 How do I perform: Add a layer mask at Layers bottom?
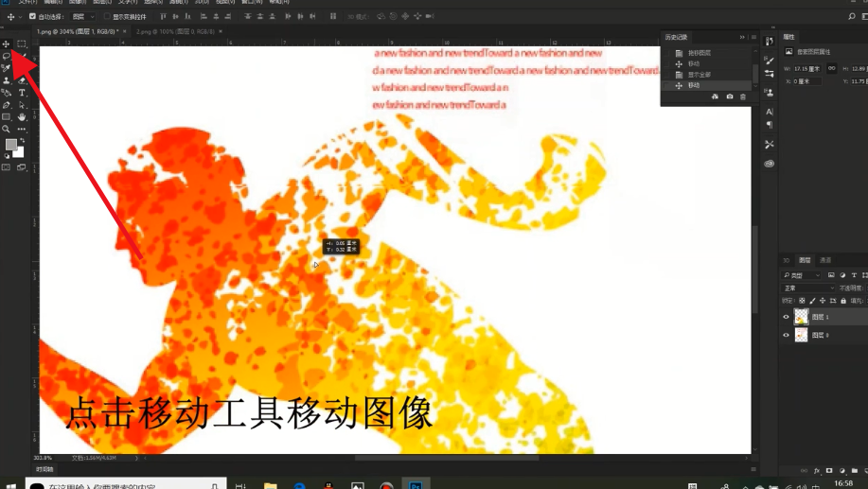click(x=828, y=471)
